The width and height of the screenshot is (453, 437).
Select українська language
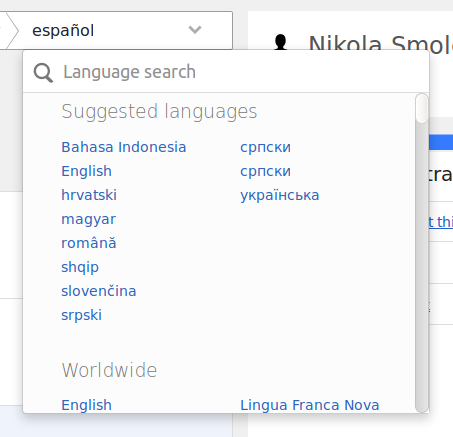pos(280,195)
